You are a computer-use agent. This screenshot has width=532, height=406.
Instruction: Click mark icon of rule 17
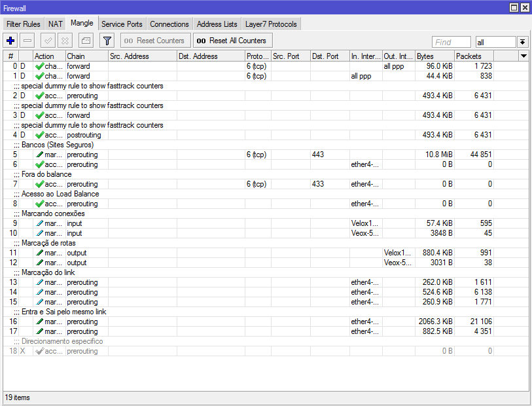click(39, 331)
